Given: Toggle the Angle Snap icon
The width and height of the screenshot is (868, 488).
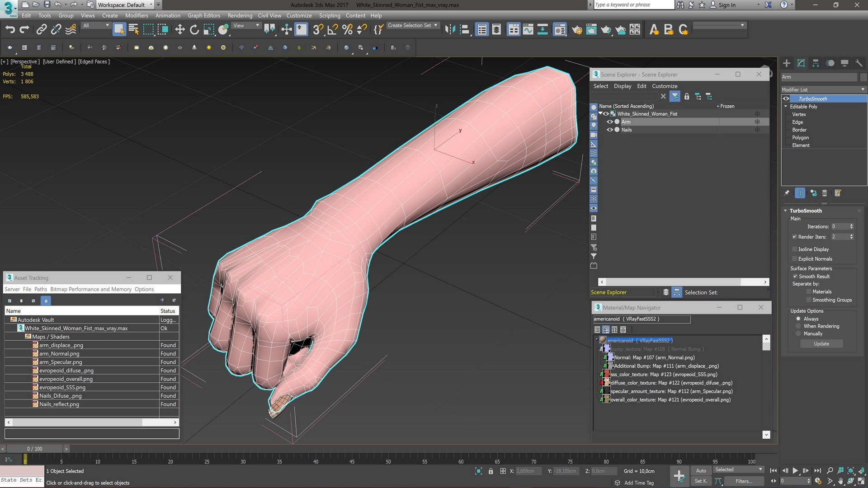Looking at the screenshot, I should (333, 30).
